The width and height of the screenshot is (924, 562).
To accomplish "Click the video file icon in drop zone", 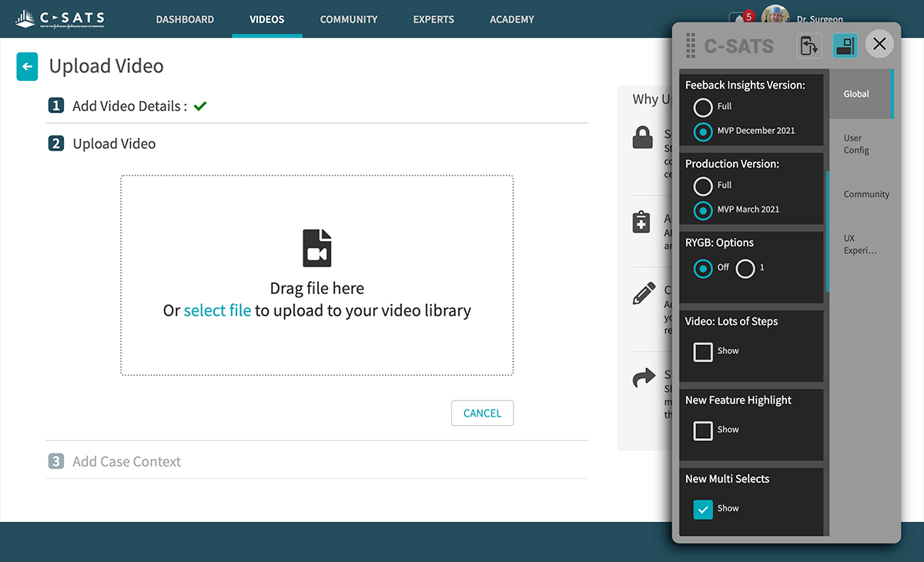I will [316, 248].
